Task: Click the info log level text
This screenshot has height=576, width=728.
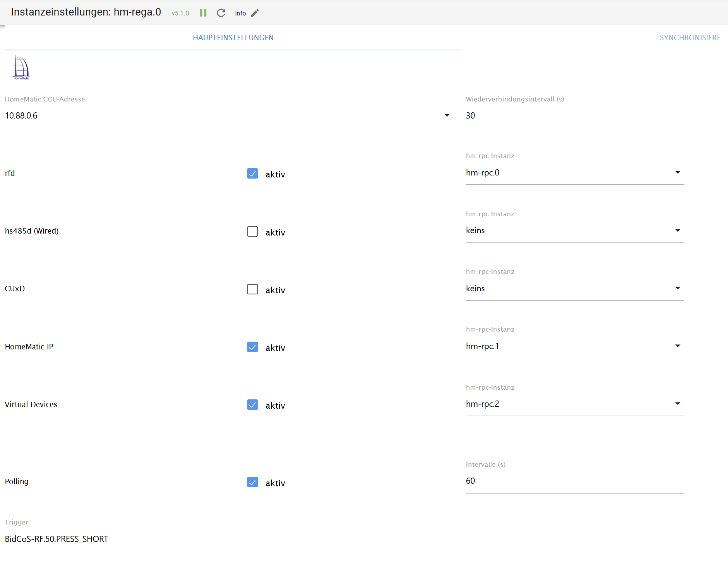Action: click(240, 13)
